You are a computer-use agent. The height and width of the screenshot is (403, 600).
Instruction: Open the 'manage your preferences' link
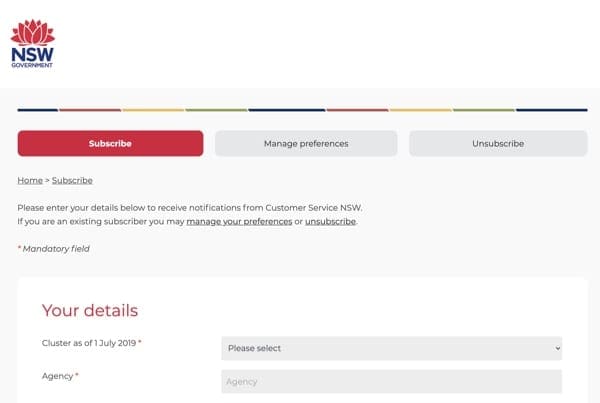(x=239, y=222)
